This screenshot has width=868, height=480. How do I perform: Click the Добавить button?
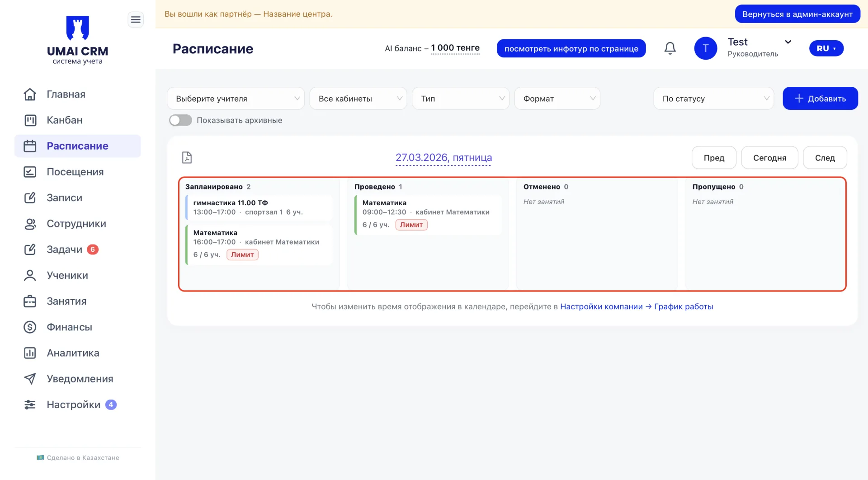(820, 99)
